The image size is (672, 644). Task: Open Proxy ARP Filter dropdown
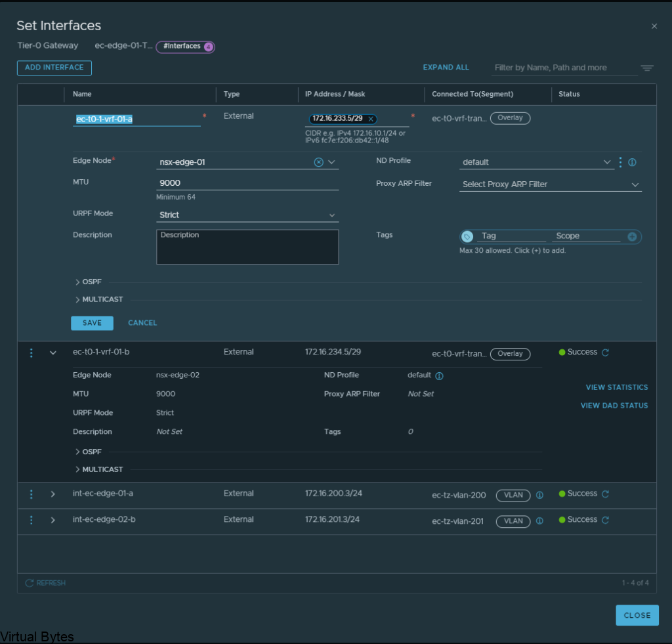(550, 184)
